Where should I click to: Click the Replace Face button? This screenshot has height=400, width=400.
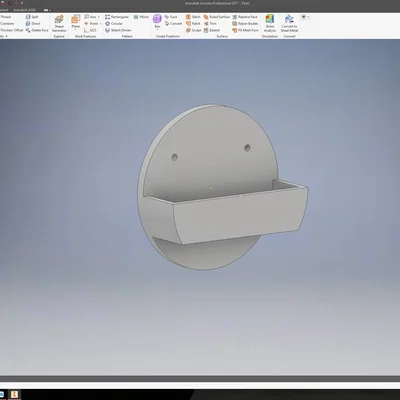click(245, 17)
